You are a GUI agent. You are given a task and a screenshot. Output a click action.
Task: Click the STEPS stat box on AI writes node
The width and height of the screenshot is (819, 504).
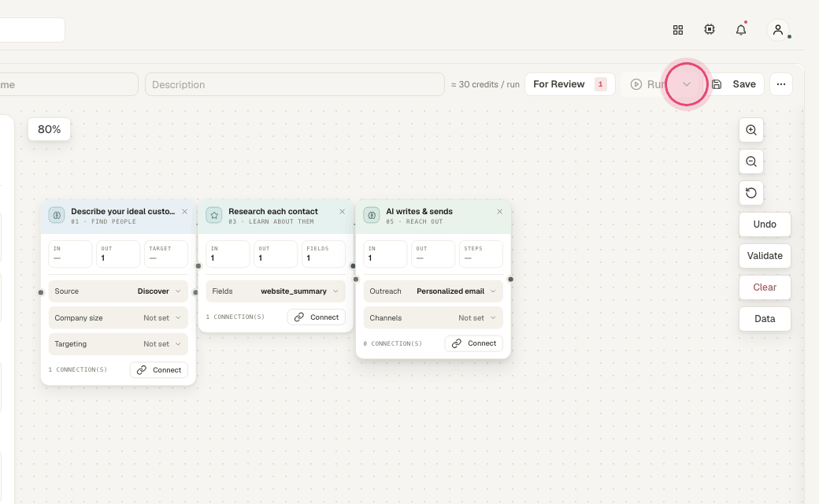click(x=481, y=254)
